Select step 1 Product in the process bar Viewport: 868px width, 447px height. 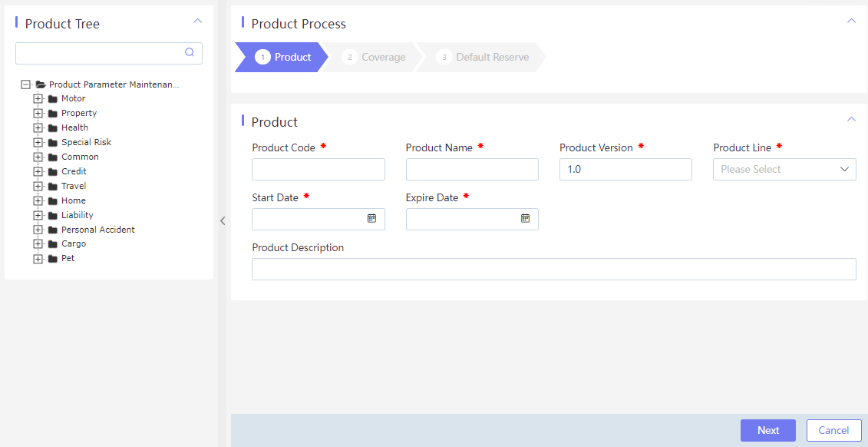click(282, 57)
